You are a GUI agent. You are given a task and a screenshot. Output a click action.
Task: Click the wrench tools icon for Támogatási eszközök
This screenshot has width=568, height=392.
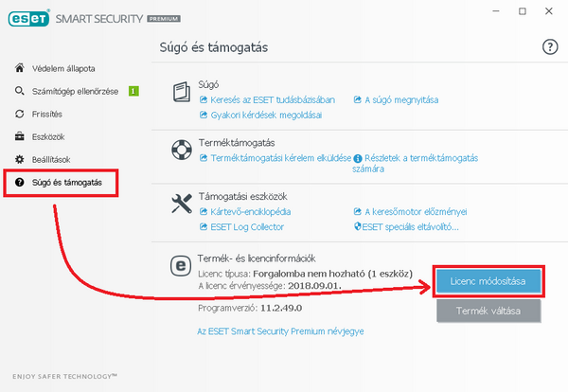coord(181,204)
